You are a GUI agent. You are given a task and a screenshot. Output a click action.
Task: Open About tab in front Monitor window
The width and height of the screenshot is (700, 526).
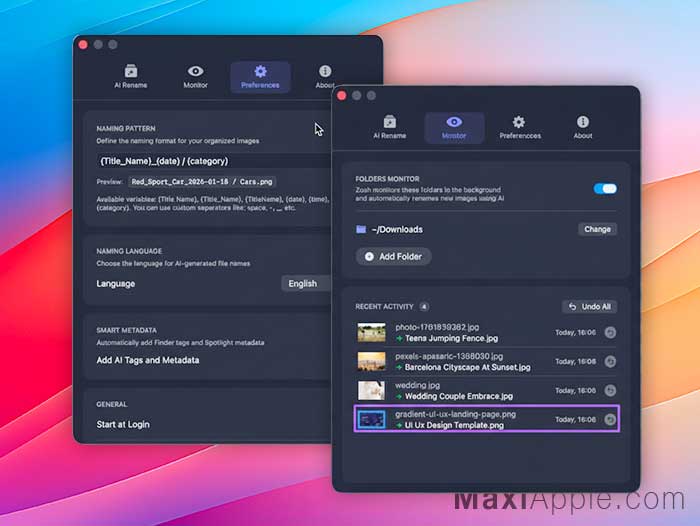pos(583,127)
